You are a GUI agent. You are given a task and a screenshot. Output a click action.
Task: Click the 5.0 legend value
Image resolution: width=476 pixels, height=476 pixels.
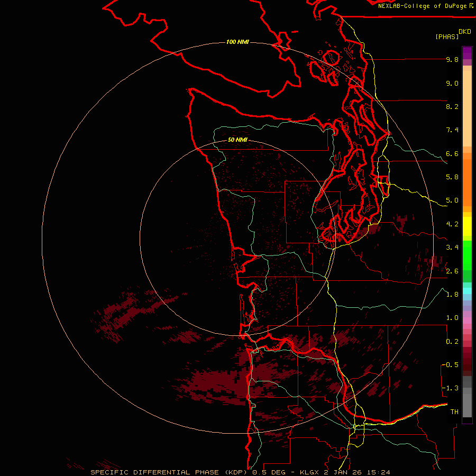point(452,200)
